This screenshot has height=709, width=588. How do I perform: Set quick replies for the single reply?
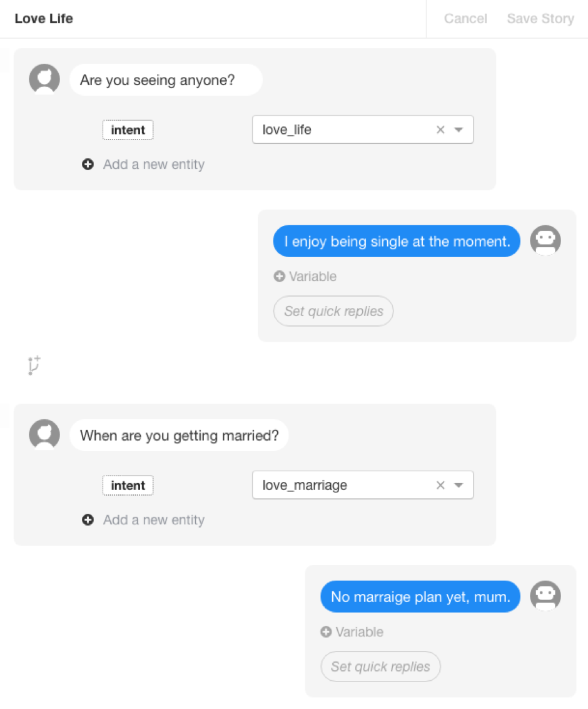click(333, 311)
